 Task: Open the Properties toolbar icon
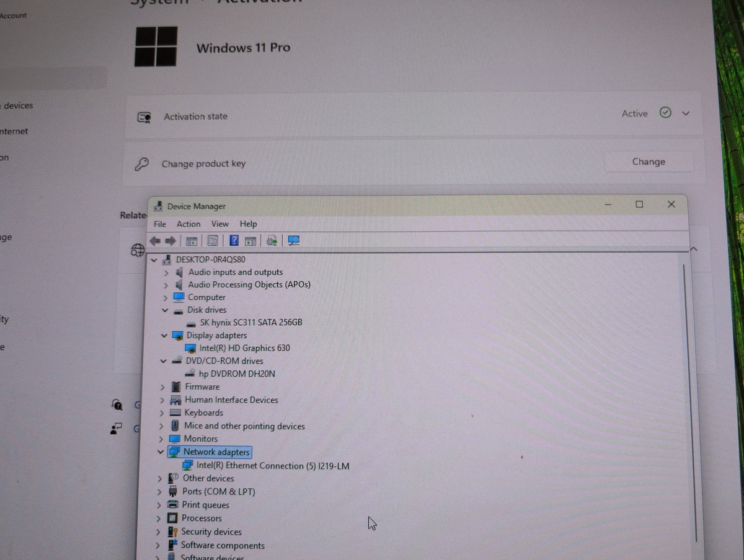(213, 240)
